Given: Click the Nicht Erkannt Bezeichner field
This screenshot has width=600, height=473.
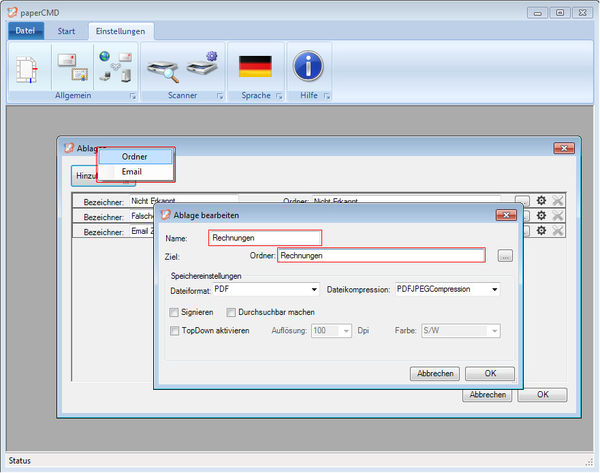Looking at the screenshot, I should (184, 200).
